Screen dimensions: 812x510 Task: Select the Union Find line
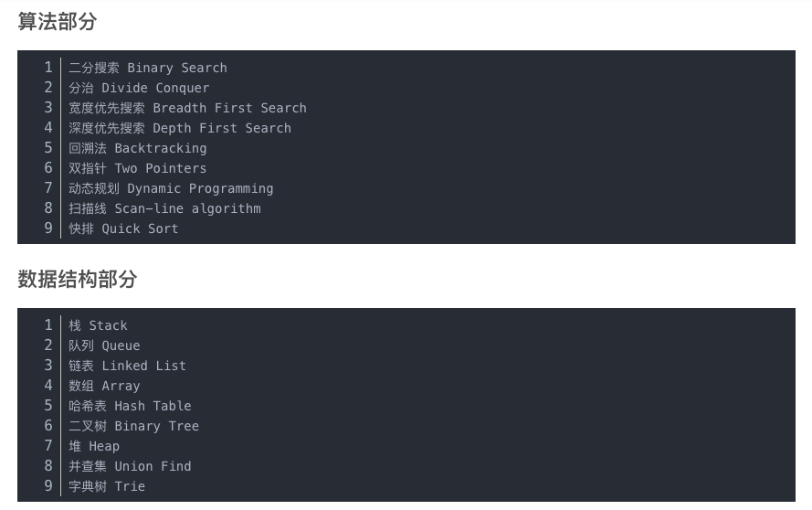pyautogui.click(x=130, y=466)
